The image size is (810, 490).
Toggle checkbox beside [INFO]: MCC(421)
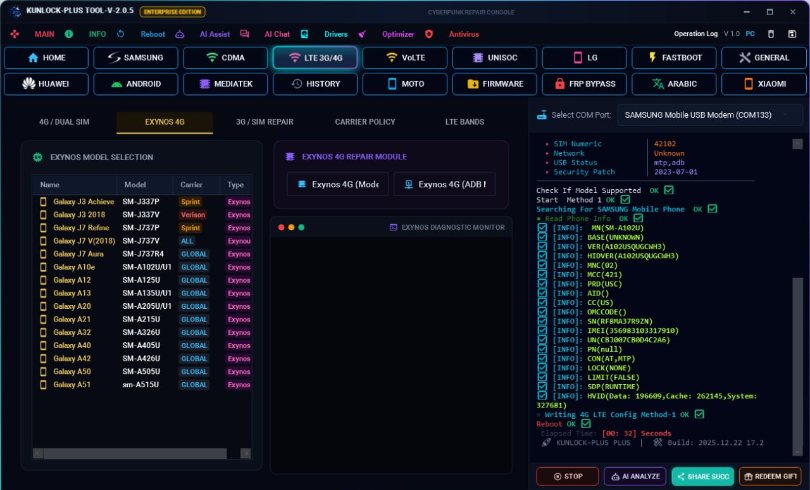pyautogui.click(x=542, y=274)
